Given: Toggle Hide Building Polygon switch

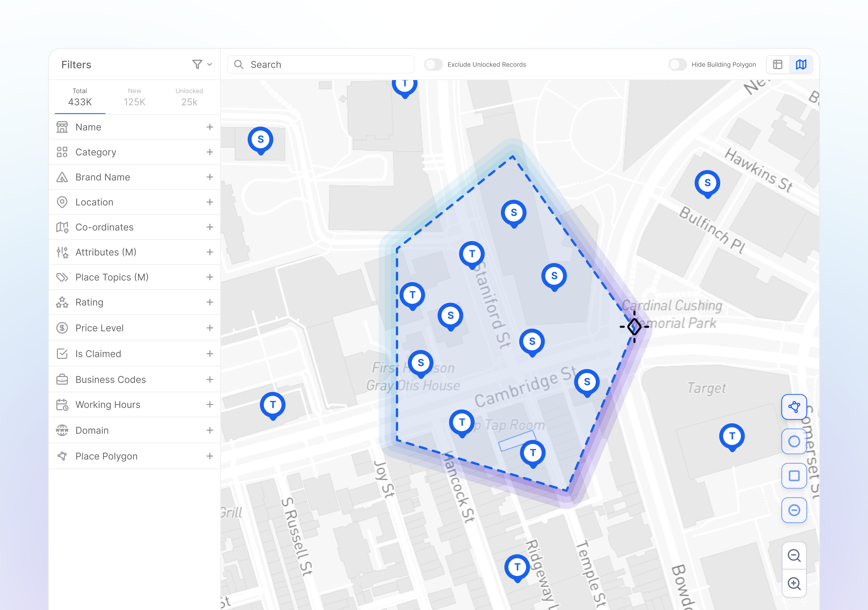Looking at the screenshot, I should (x=677, y=65).
